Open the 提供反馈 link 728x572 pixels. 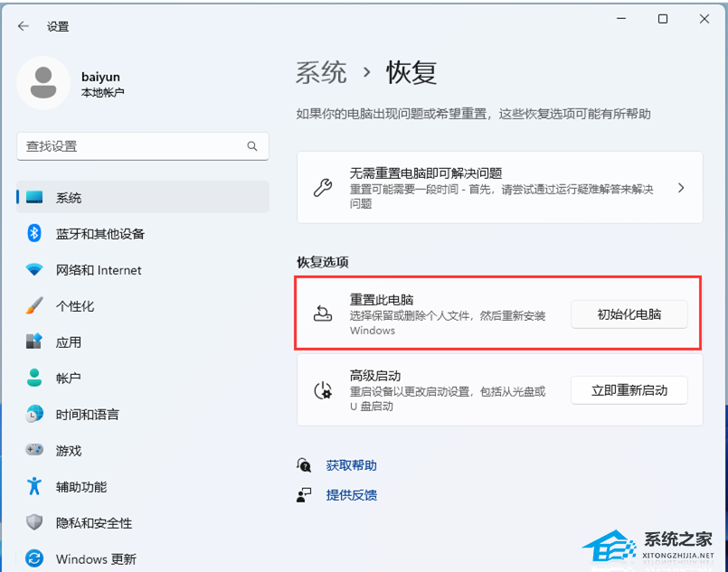[x=352, y=495]
